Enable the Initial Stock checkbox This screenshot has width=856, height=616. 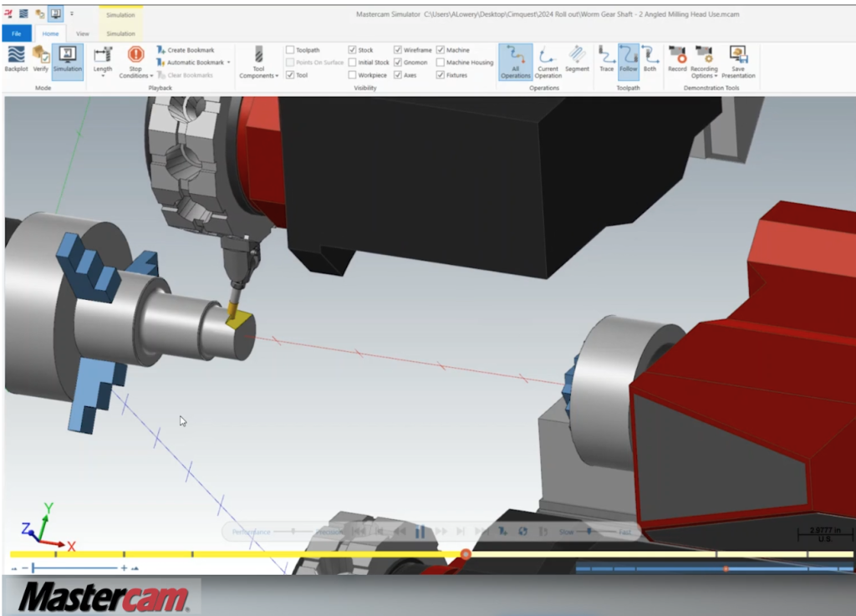[352, 62]
